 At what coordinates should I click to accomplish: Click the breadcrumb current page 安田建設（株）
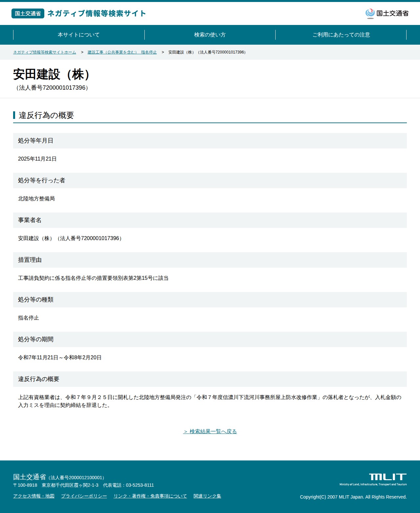coord(208,52)
